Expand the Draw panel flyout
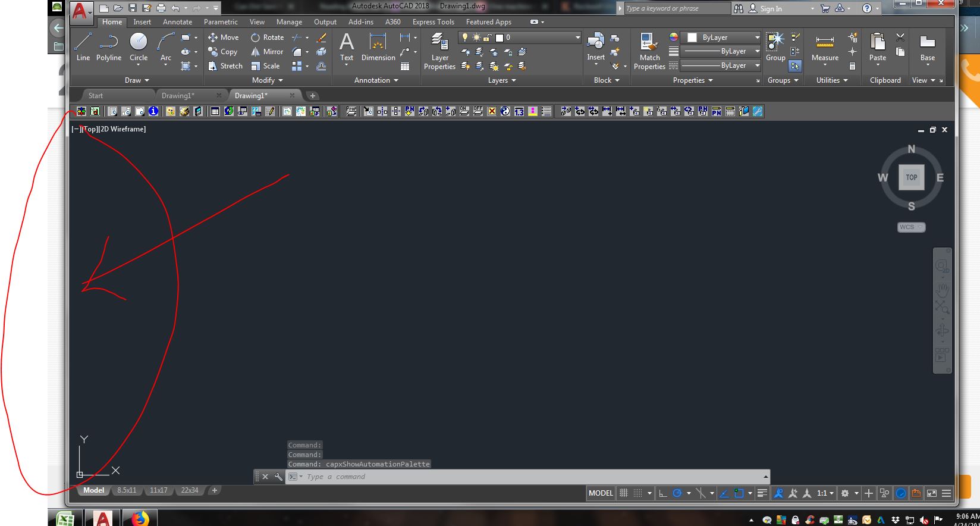Viewport: 980px width, 526px height. (137, 80)
